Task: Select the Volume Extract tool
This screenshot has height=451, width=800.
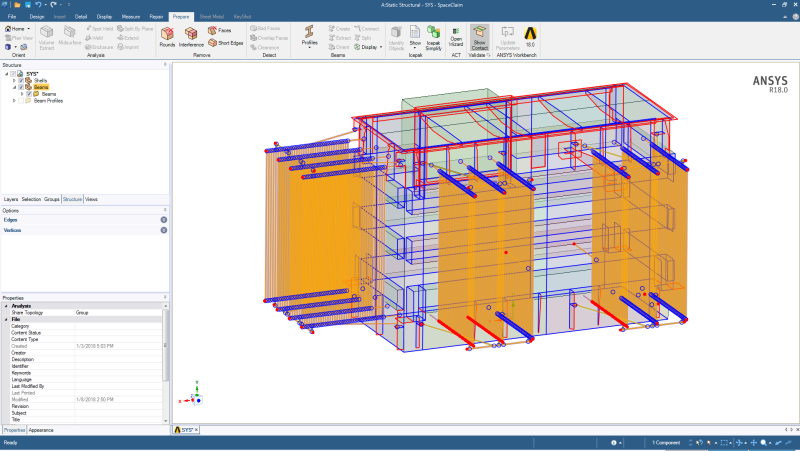Action: click(x=46, y=38)
